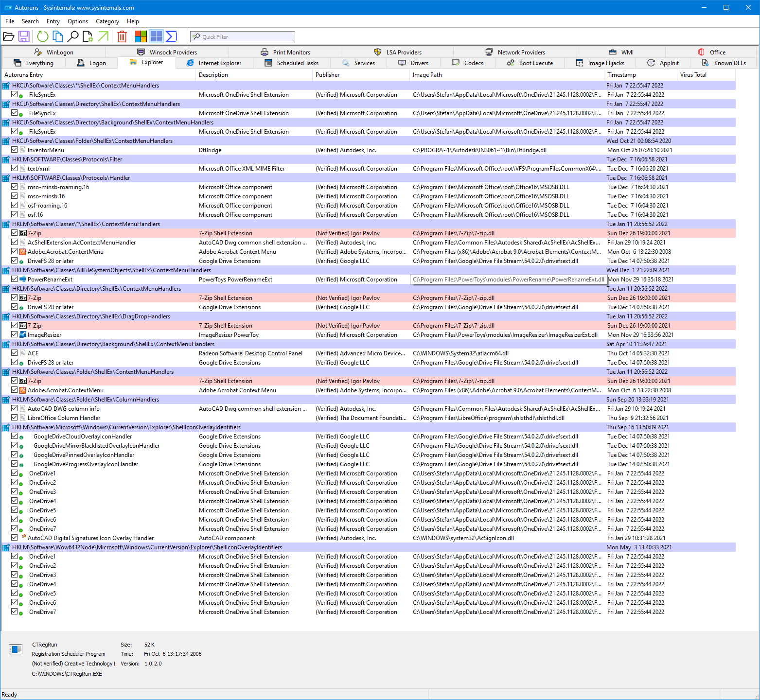Disable the ACE Radeon Software checkbox
This screenshot has width=760, height=700.
click(15, 353)
